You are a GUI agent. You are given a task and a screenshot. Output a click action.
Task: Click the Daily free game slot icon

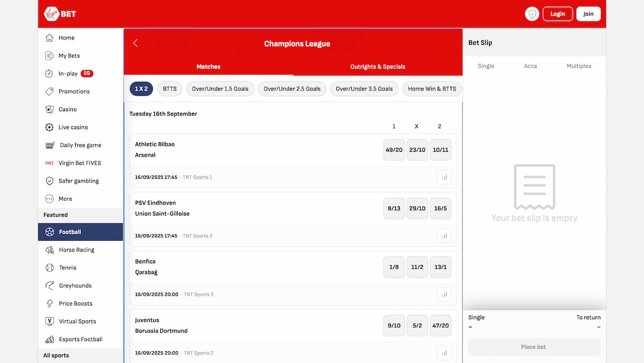tap(50, 145)
